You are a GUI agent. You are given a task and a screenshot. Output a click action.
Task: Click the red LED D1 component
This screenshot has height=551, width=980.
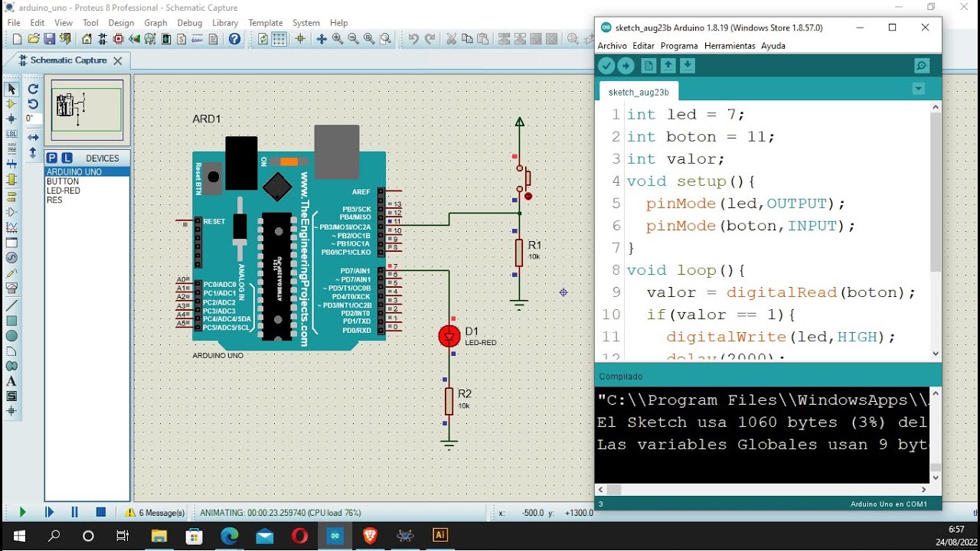[x=449, y=335]
